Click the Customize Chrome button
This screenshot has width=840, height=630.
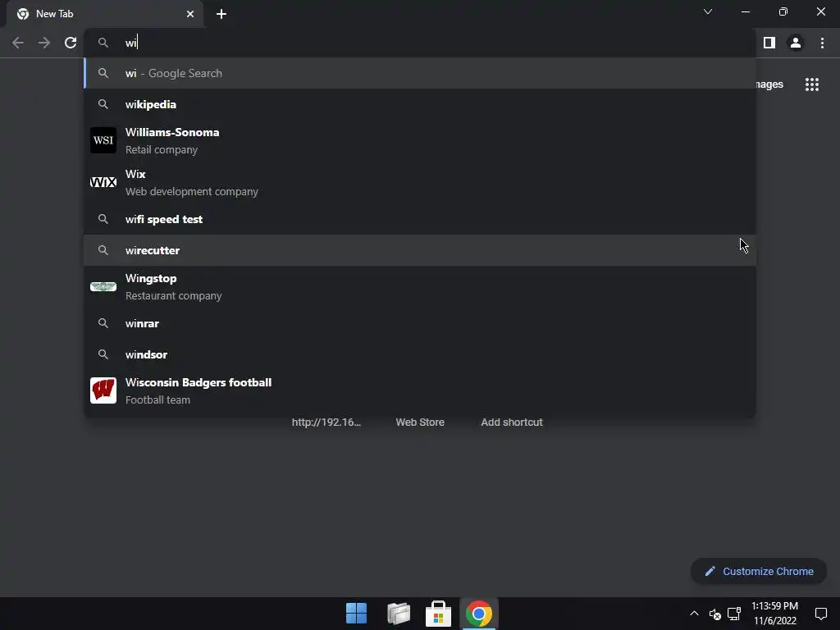coord(759,572)
